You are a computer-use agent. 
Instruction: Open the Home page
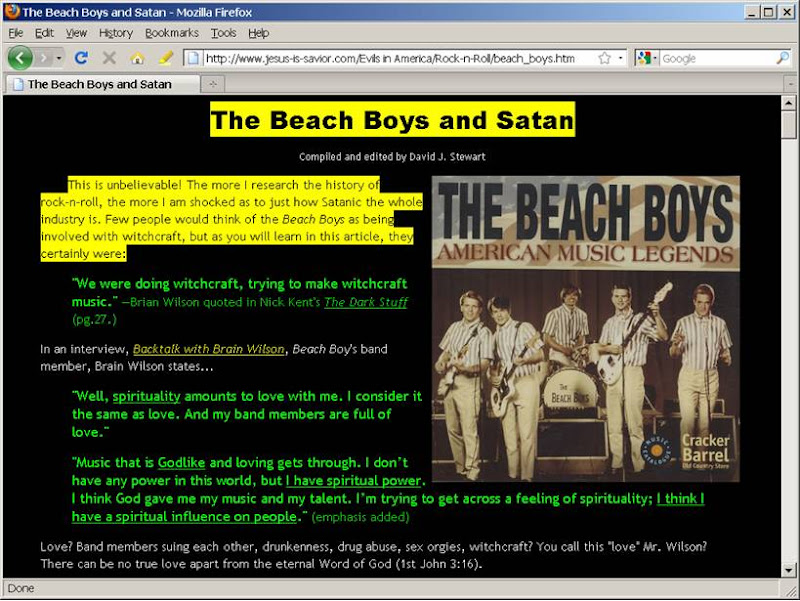(x=137, y=58)
